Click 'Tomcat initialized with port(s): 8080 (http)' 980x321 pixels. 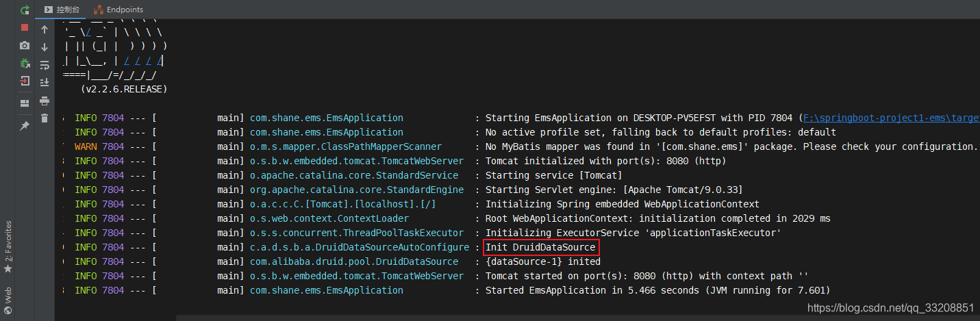[x=606, y=161]
